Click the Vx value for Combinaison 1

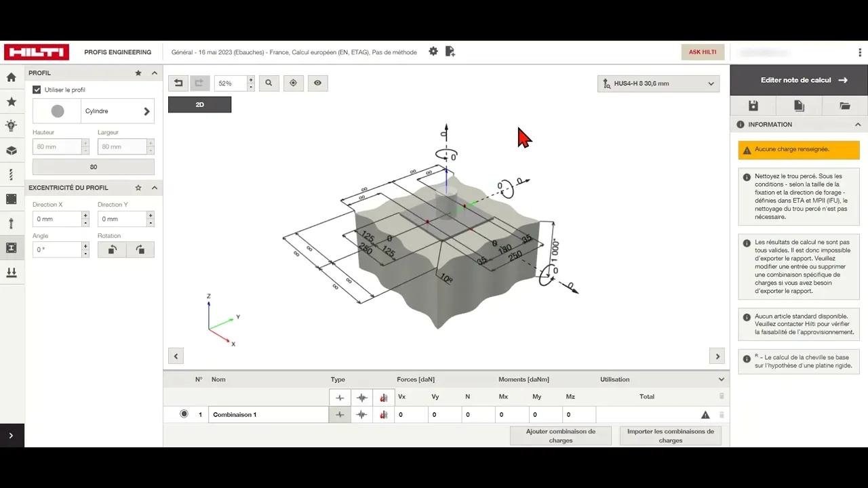(411, 415)
